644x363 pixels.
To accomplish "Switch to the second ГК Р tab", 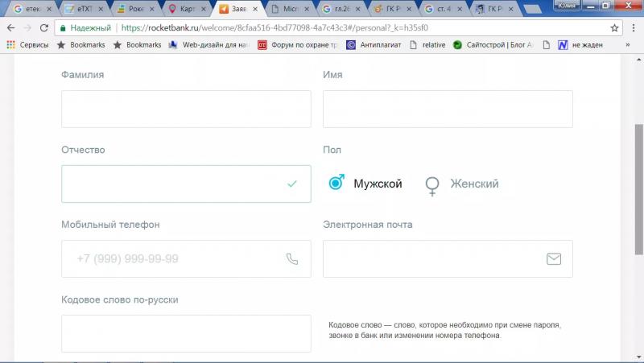I will [x=494, y=9].
